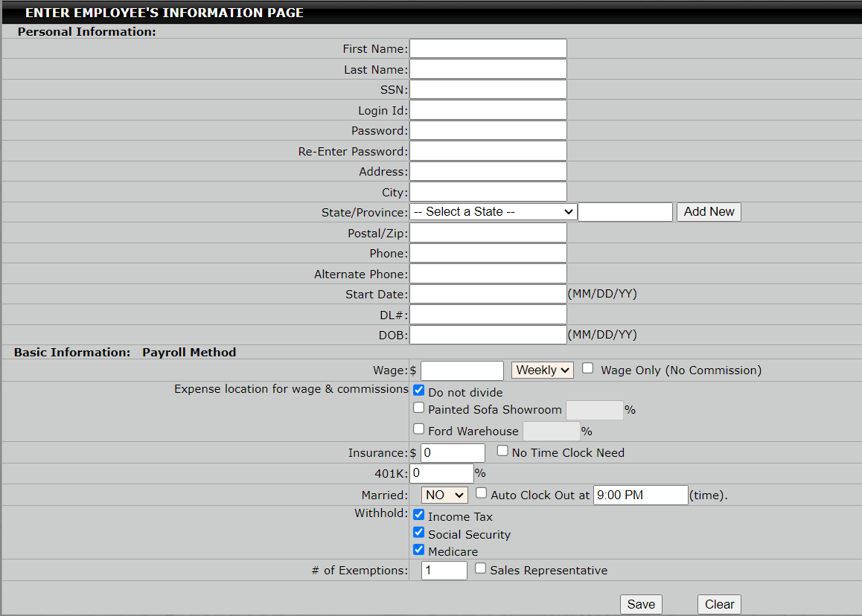Click the Add New state button
The width and height of the screenshot is (862, 616).
click(709, 211)
